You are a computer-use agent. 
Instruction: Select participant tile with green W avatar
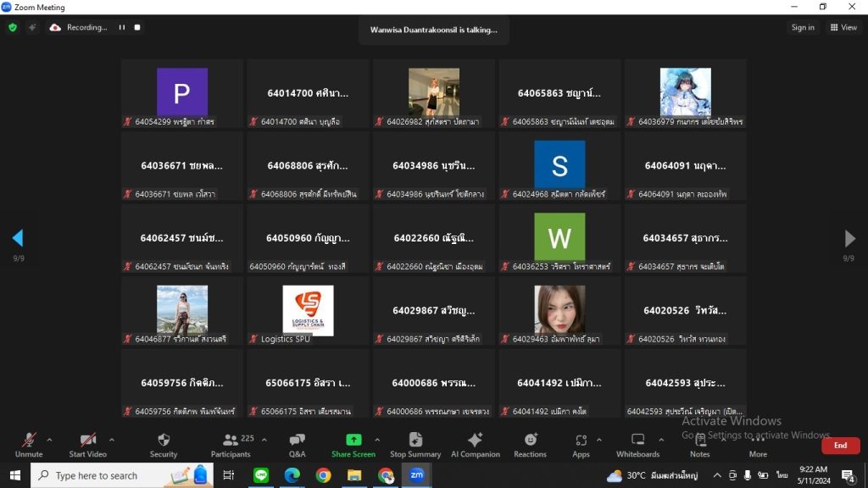coord(559,238)
